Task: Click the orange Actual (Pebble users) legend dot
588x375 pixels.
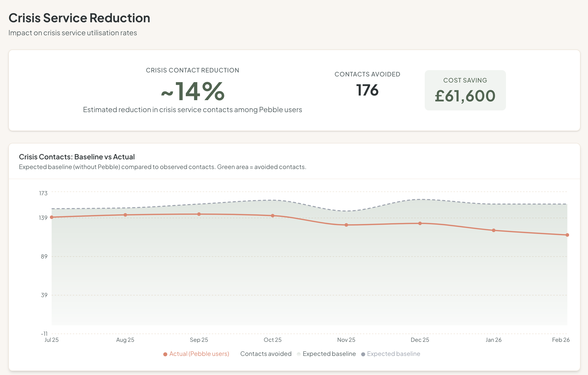Action: click(x=165, y=354)
